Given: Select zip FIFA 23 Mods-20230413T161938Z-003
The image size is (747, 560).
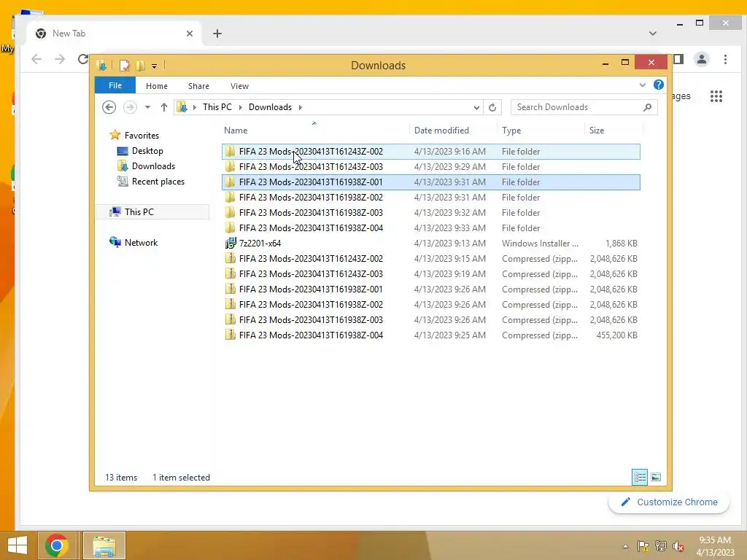Looking at the screenshot, I should (430, 320).
